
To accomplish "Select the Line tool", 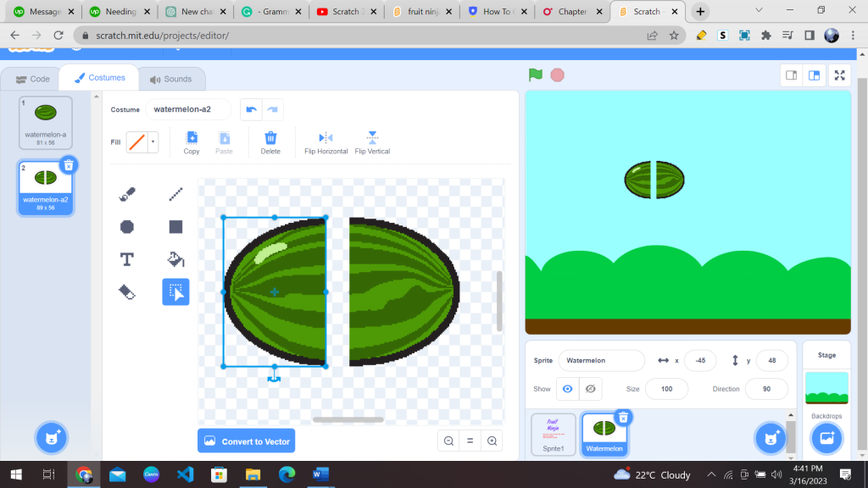I will [x=175, y=193].
